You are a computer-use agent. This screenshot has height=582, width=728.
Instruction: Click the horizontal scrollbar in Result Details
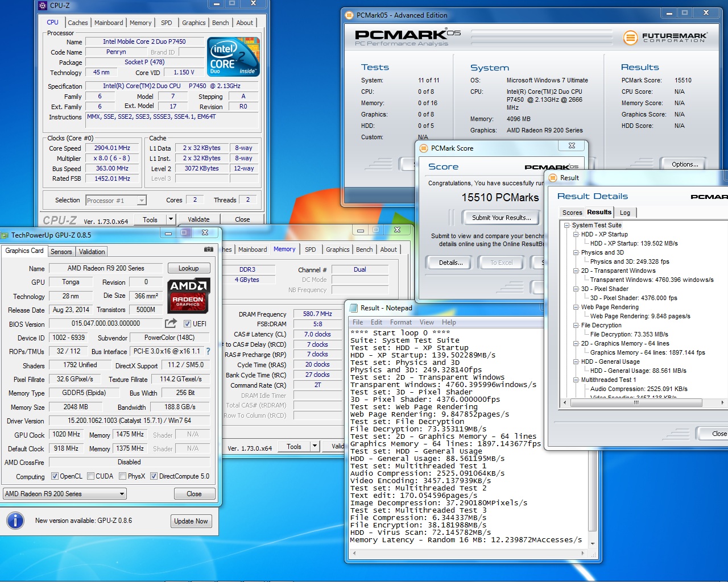[643, 402]
